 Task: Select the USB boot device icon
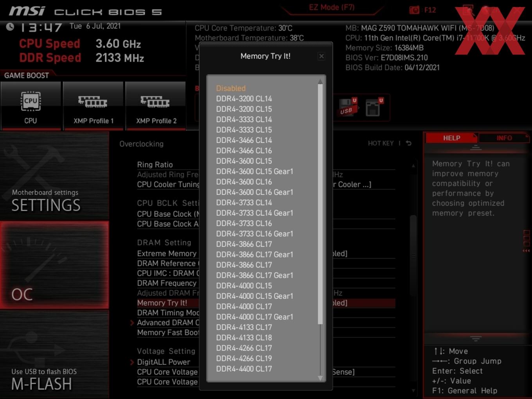click(x=348, y=107)
